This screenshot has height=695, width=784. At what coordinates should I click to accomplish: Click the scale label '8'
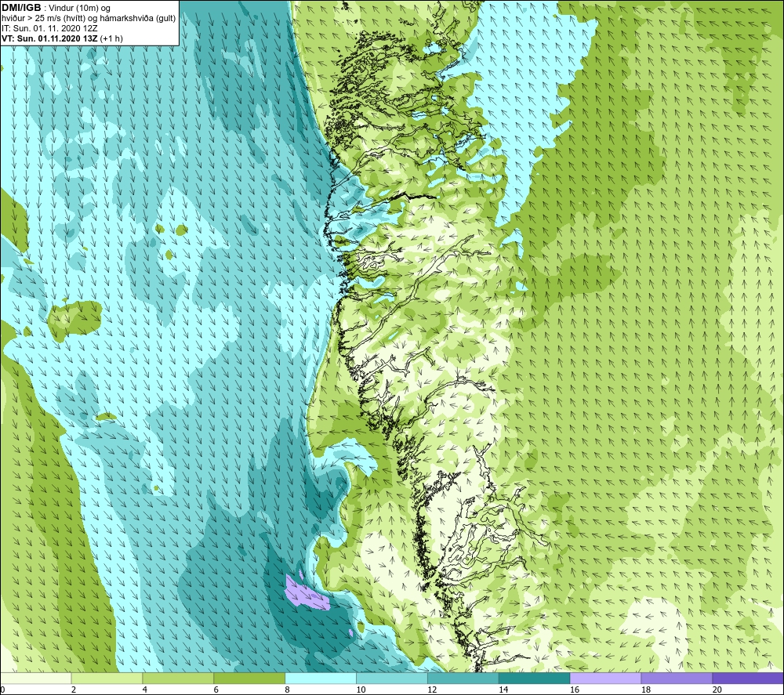(x=288, y=690)
